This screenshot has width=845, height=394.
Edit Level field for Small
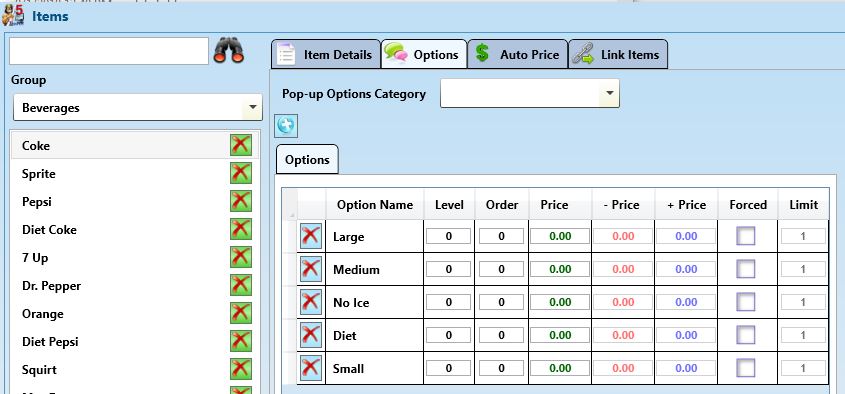[x=448, y=368]
